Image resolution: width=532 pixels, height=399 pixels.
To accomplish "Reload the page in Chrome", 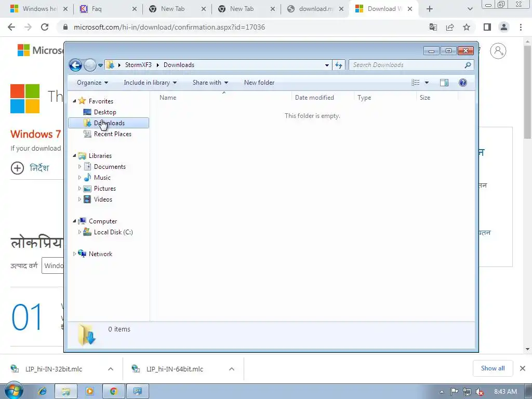I will (45, 27).
